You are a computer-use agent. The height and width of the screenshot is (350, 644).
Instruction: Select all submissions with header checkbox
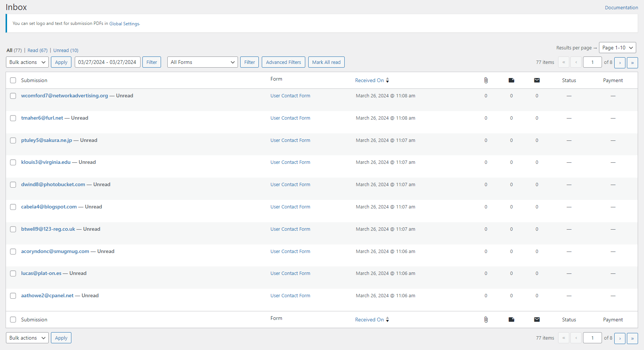coord(13,80)
